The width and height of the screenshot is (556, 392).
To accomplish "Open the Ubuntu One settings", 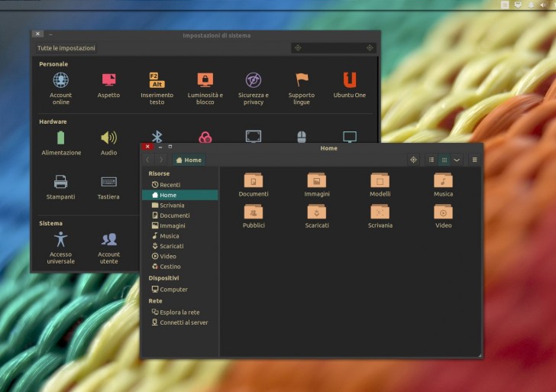I will pyautogui.click(x=349, y=80).
